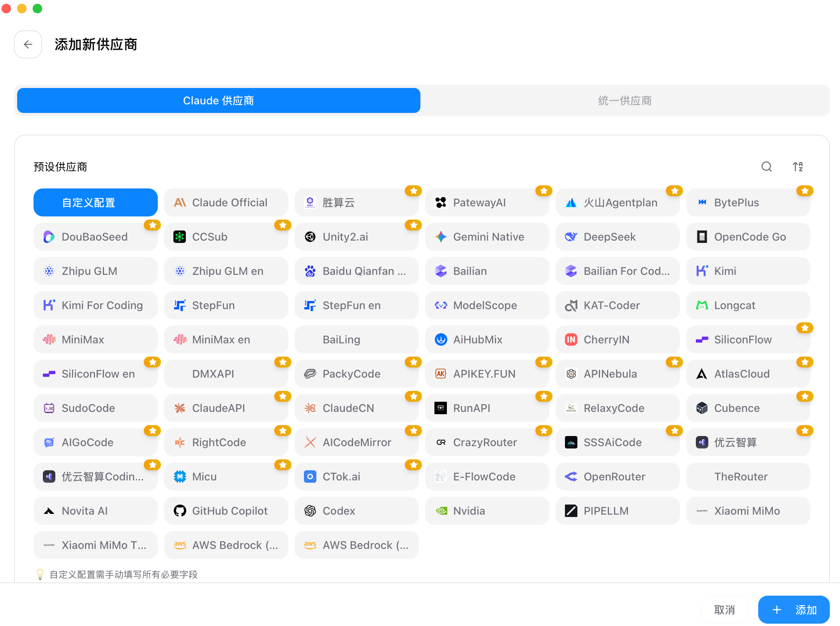Click the red window close button
This screenshot has height=626, width=840.
(6, 8)
